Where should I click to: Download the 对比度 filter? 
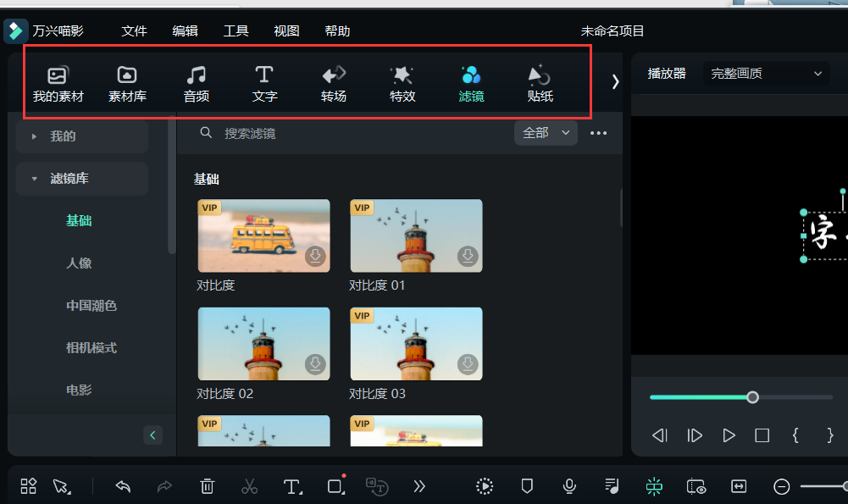(314, 257)
